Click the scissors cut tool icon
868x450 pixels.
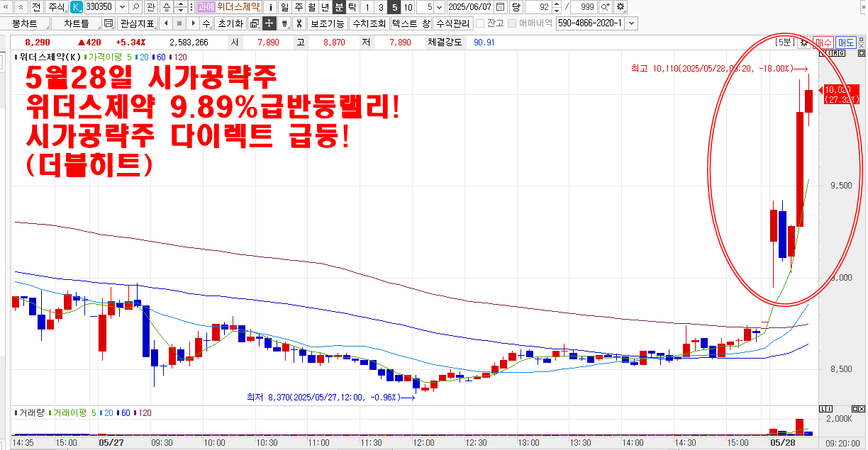pos(299,23)
